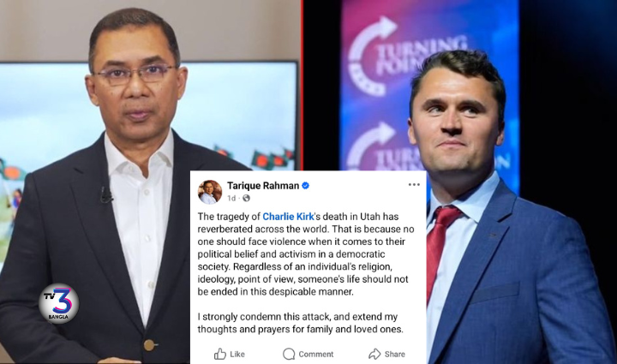Click the Share text label
The image size is (617, 364).
point(395,355)
